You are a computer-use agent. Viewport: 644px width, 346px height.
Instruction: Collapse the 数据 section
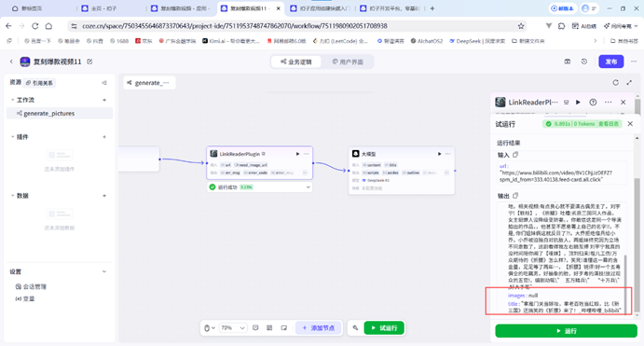coord(12,196)
